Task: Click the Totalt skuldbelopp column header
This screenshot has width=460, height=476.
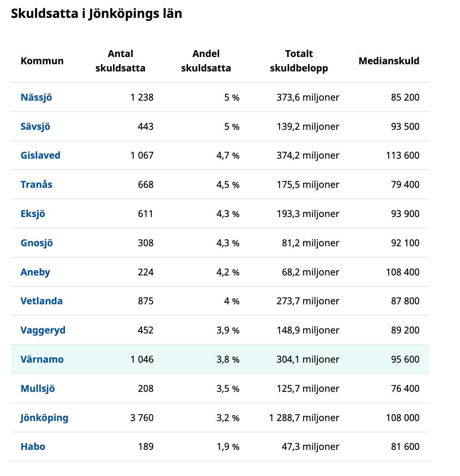Action: tap(299, 61)
